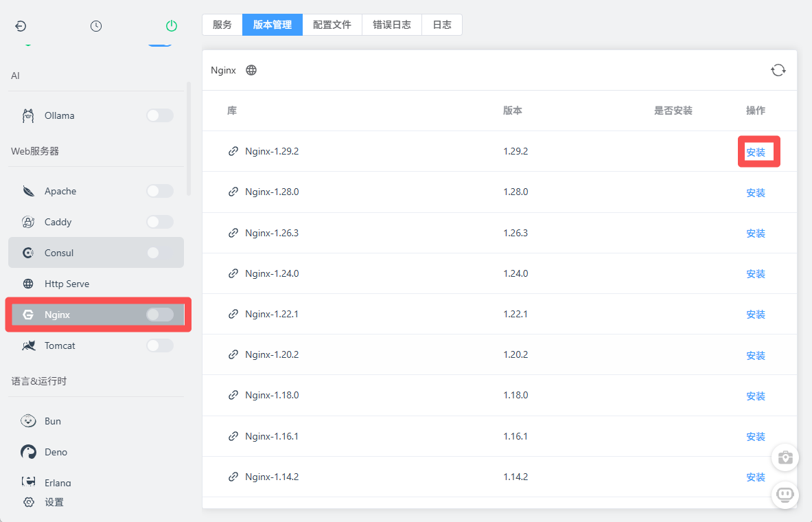
Task: Click link icon beside Nginx-1.28.0
Action: tap(233, 192)
